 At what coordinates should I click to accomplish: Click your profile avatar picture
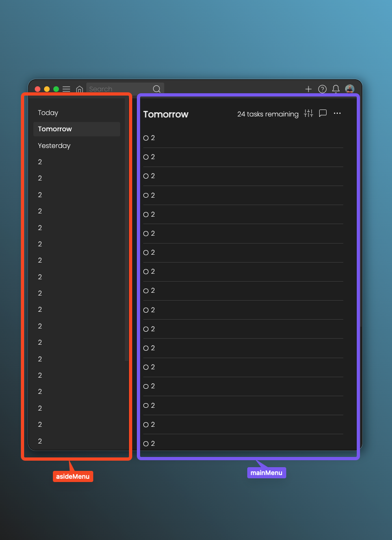coord(349,89)
